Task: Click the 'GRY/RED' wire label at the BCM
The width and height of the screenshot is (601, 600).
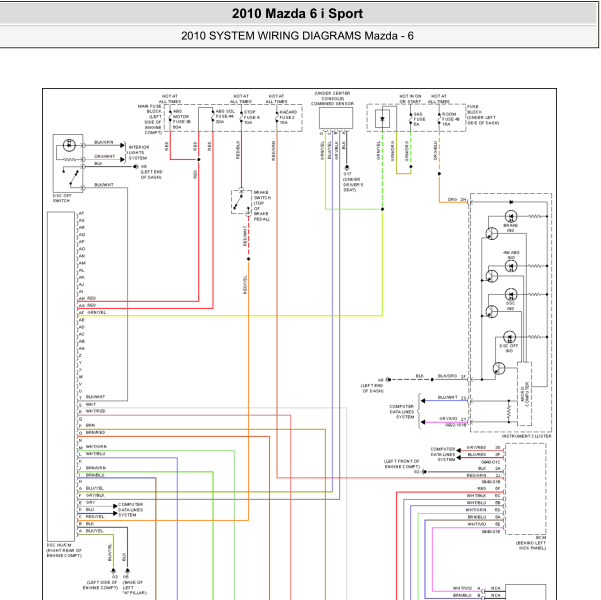Action: click(x=476, y=447)
